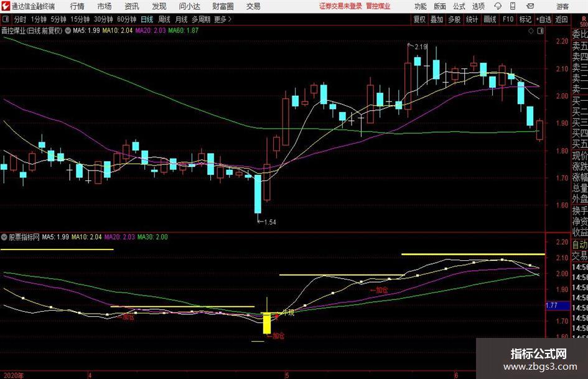Click month 4 marker on time axis
This screenshot has height=379, width=588.
tap(90, 375)
